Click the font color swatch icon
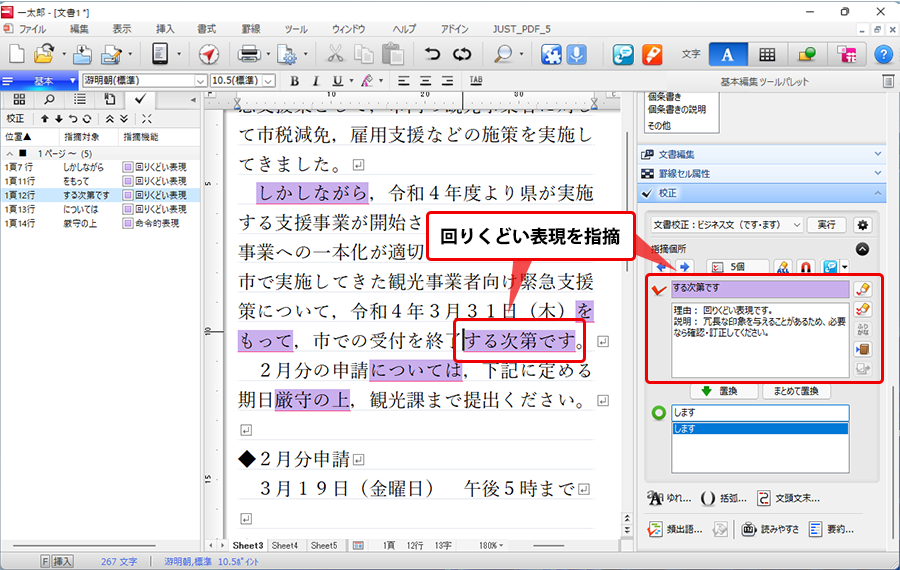Viewport: 900px width, 570px height. 368,81
